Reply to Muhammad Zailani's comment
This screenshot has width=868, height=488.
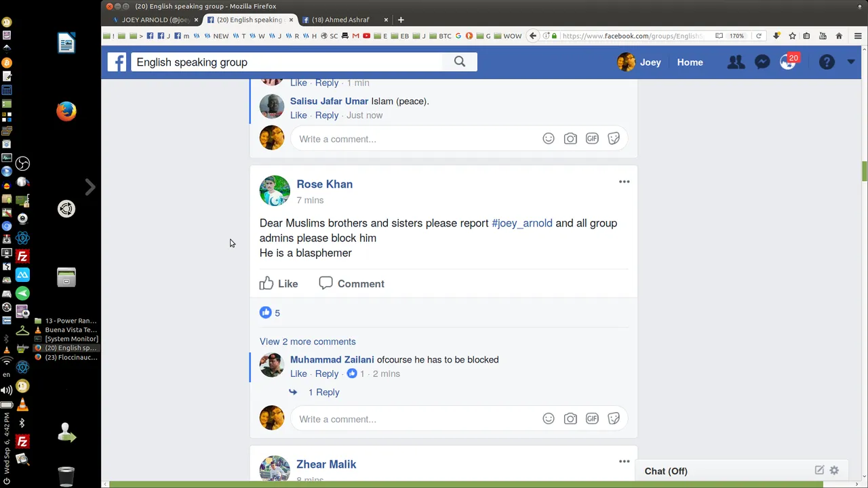327,373
